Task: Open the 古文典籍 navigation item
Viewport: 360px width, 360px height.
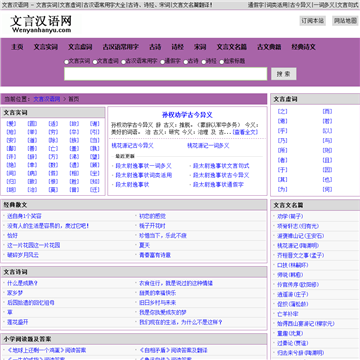Action: (269, 47)
